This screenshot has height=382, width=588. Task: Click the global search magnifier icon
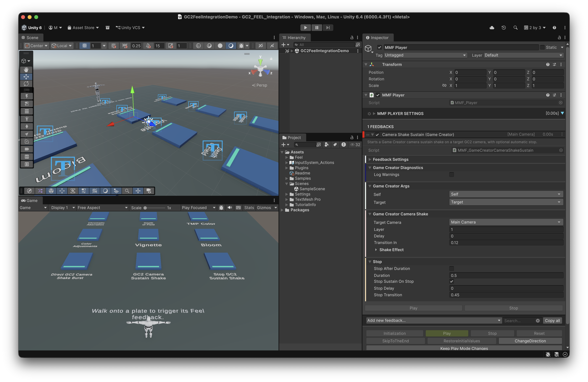coord(515,28)
